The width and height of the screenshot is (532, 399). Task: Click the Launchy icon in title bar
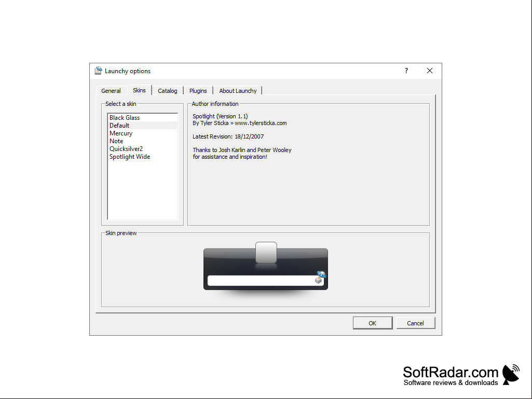[x=99, y=70]
